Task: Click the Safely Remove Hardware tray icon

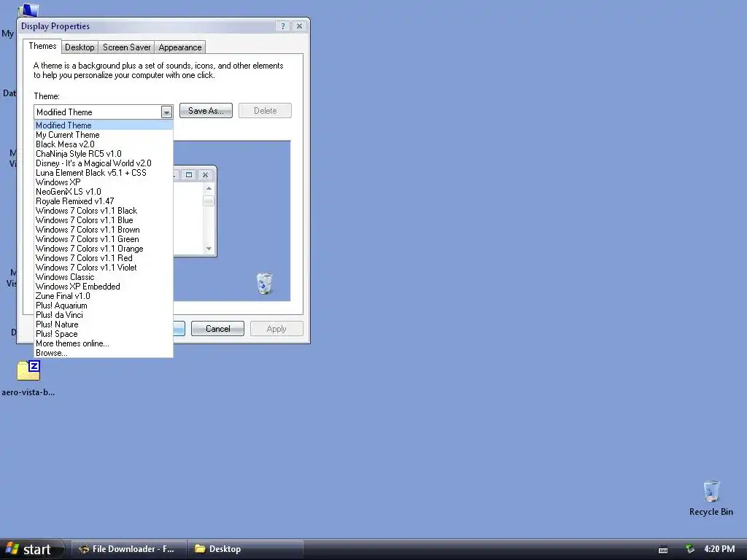Action: point(690,549)
